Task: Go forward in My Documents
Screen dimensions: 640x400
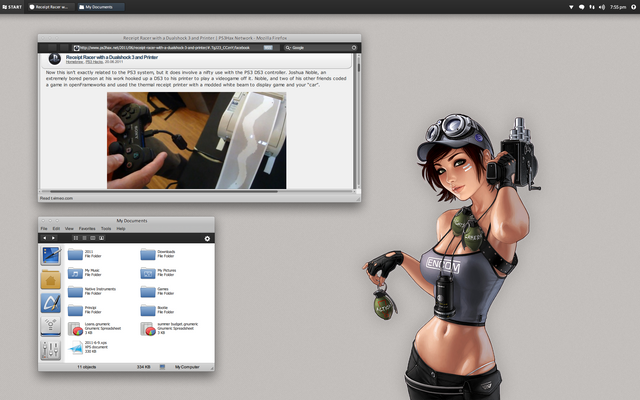Action: [x=53, y=238]
